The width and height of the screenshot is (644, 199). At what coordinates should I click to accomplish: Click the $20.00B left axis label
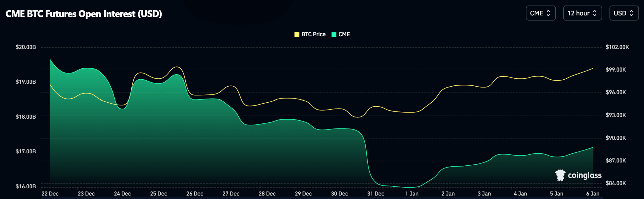[26, 47]
